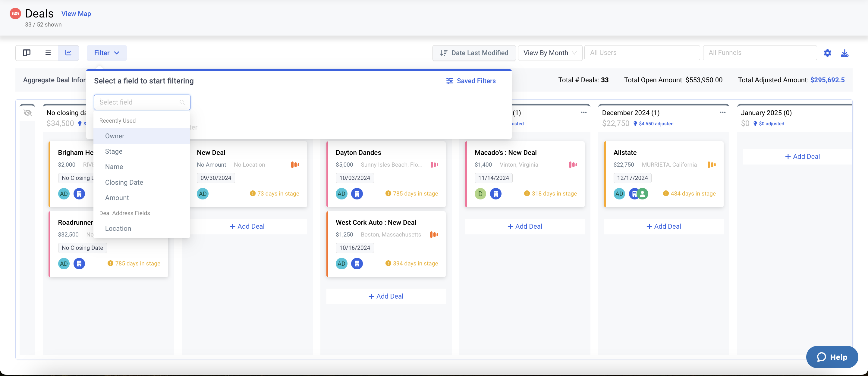Image resolution: width=868 pixels, height=376 pixels.
Task: Add Deal under New Deal card
Action: point(247,226)
